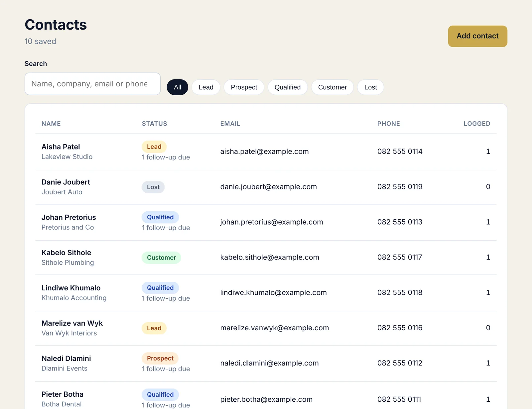
Task: Click the Lead badge for Aisha Patel
Action: pyautogui.click(x=154, y=147)
